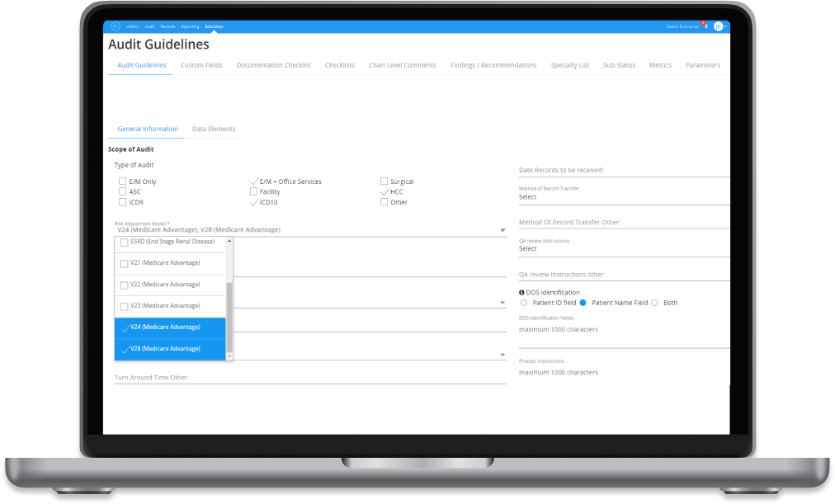The width and height of the screenshot is (835, 504).
Task: Click the Demo Enterprise account link
Action: pyautogui.click(x=682, y=26)
